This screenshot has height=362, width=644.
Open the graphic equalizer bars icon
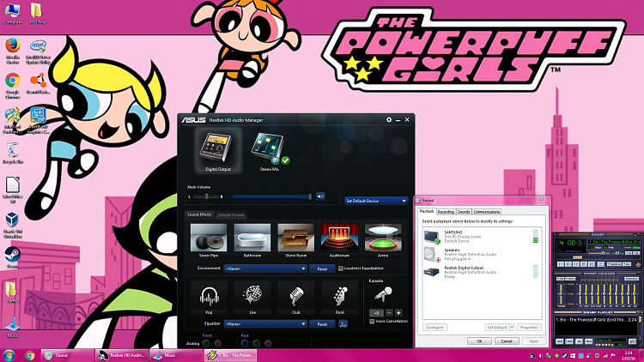tap(343, 324)
